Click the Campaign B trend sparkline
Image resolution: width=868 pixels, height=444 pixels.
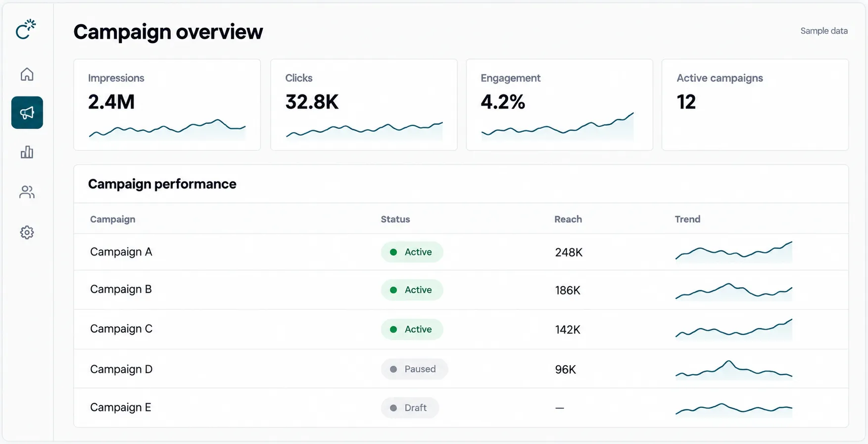tap(734, 291)
